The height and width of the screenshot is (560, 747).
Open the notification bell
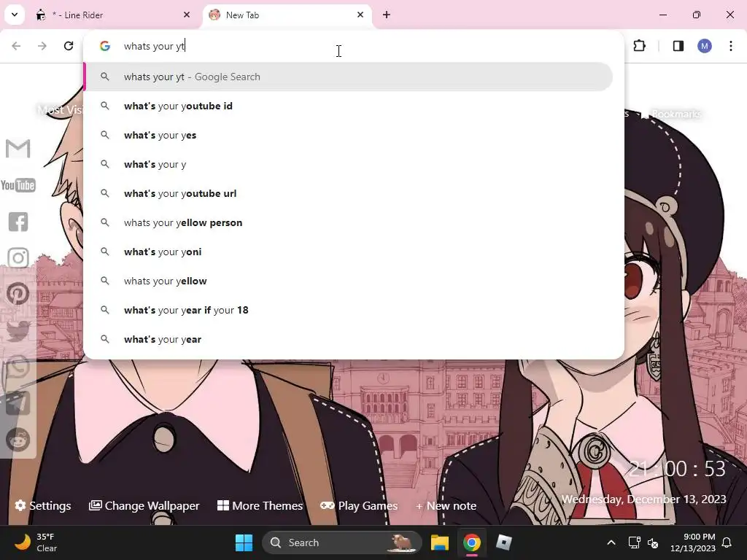pos(727,542)
